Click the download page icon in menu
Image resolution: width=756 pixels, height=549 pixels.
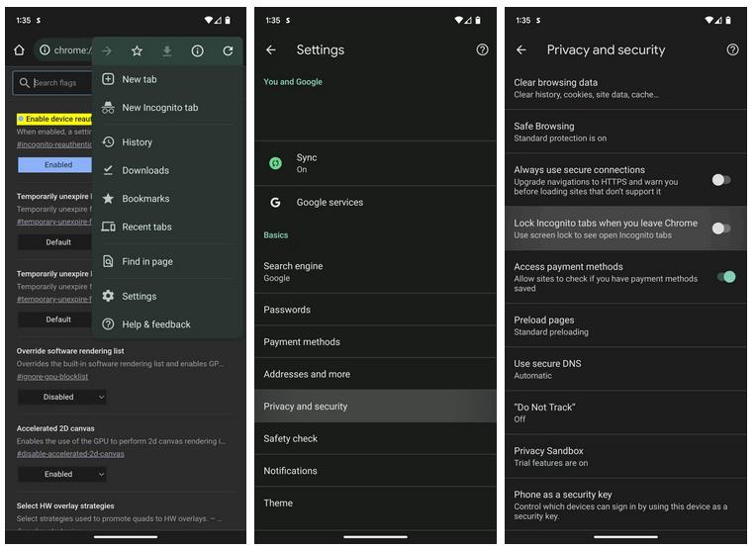coord(167,50)
